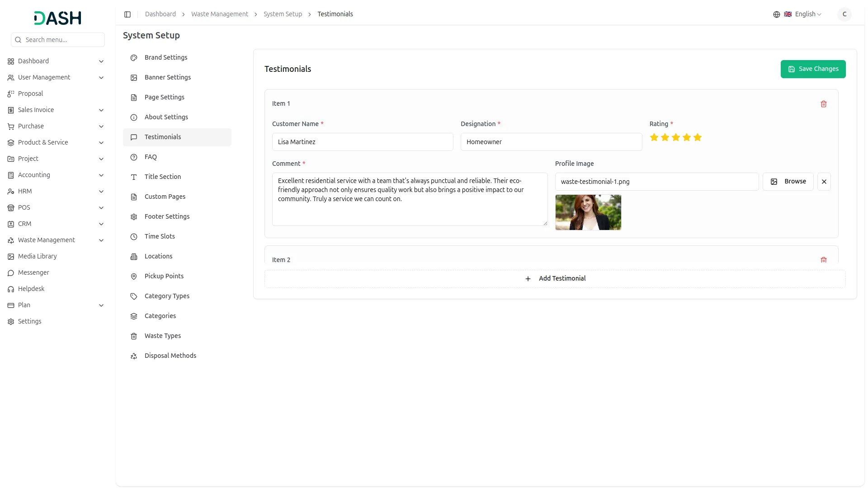Delete Item 2 with its trash icon
Viewport: 868px width, 488px height.
click(x=823, y=260)
